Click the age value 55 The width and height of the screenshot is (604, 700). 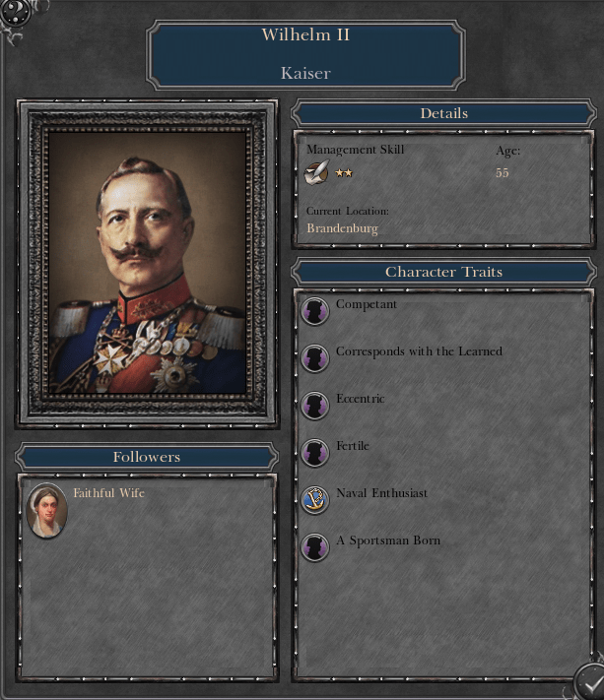click(503, 172)
